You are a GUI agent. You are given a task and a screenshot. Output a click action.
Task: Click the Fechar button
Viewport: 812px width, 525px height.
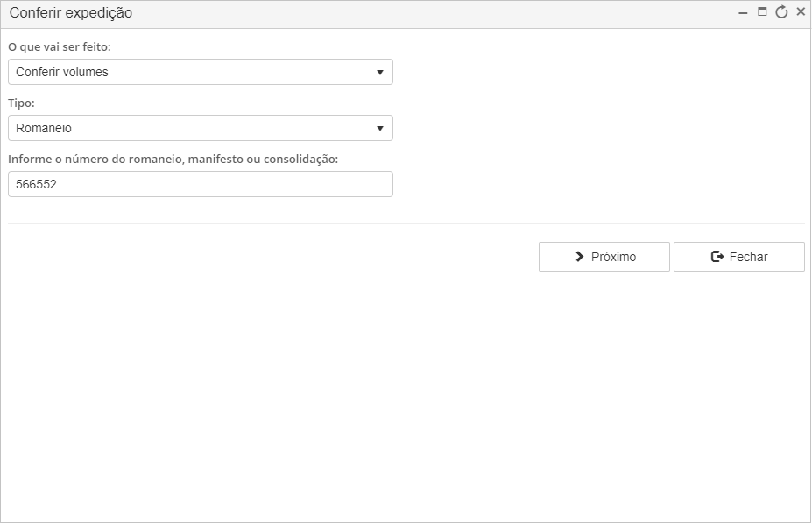pos(739,257)
